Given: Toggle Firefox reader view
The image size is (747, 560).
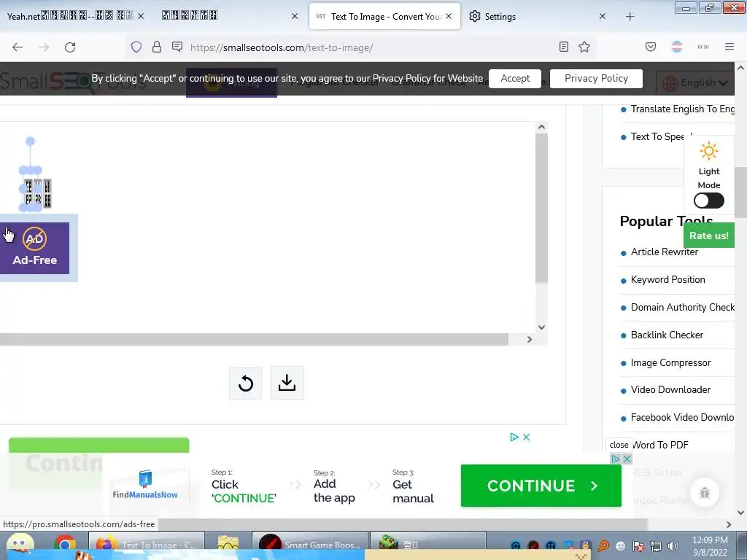Looking at the screenshot, I should pyautogui.click(x=564, y=47).
